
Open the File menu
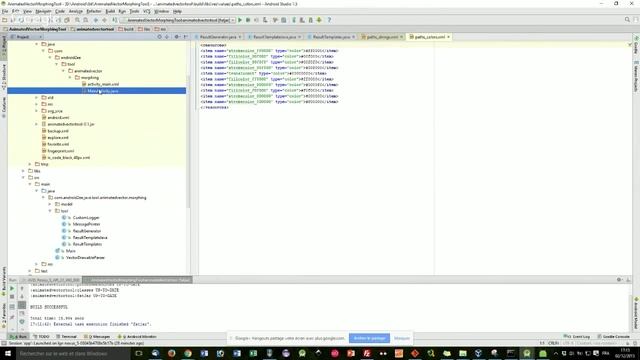4,11
